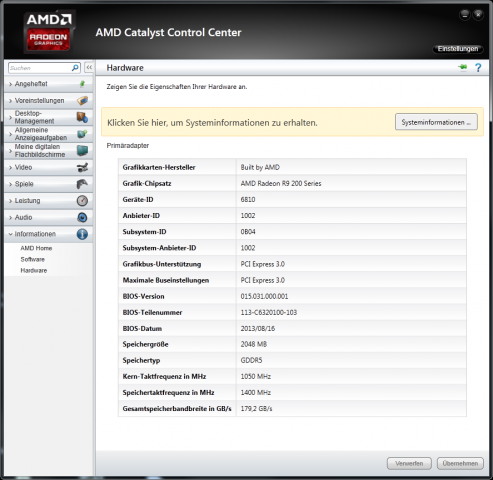Expand Allgemeine Anzeigeaufgaben section
Image resolution: width=493 pixels, height=480 pixels.
(x=49, y=134)
